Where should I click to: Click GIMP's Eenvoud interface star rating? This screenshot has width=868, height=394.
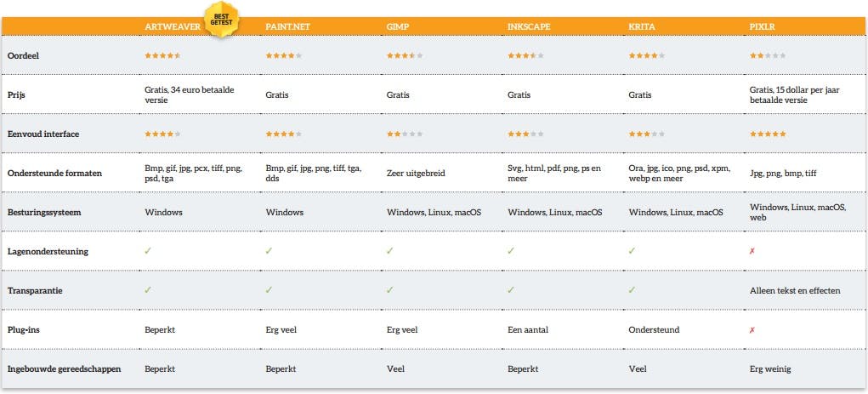(405, 134)
